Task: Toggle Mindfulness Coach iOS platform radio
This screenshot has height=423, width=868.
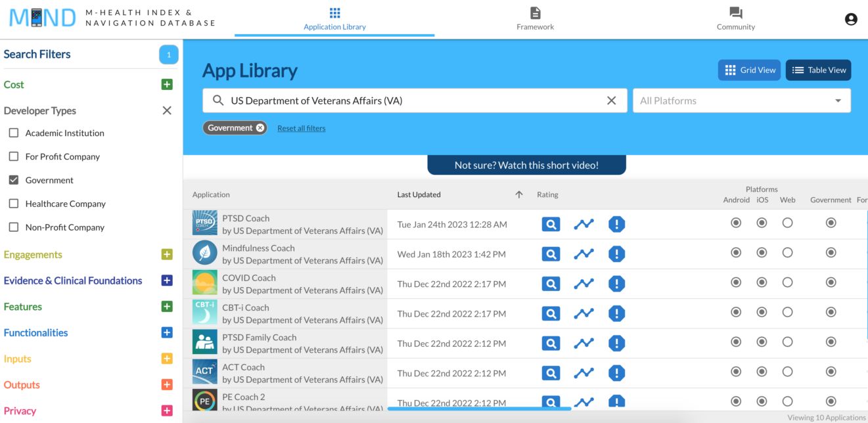Action: [x=762, y=252]
